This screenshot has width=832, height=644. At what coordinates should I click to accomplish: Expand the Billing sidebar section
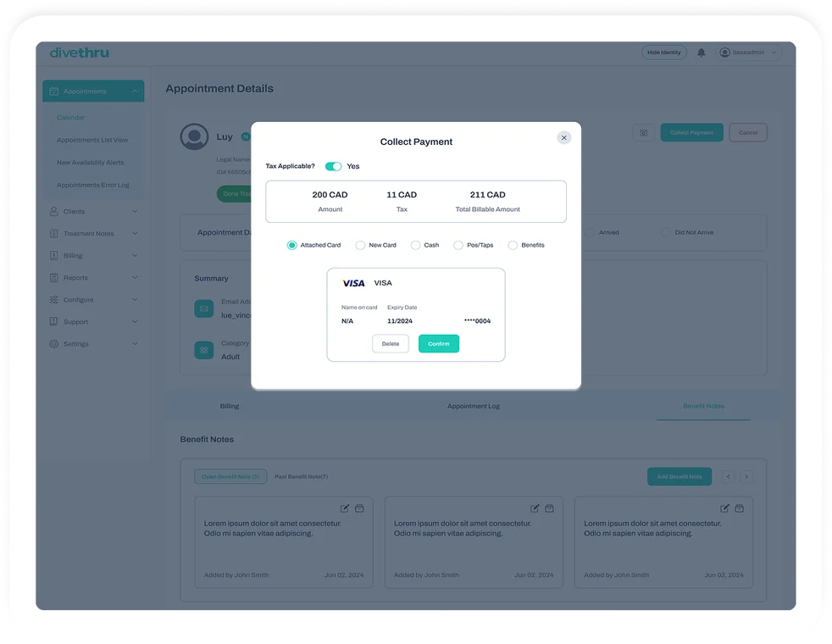[x=135, y=256]
